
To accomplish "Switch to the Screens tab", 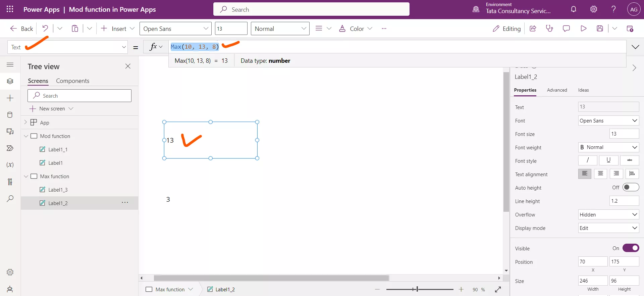I will tap(38, 81).
